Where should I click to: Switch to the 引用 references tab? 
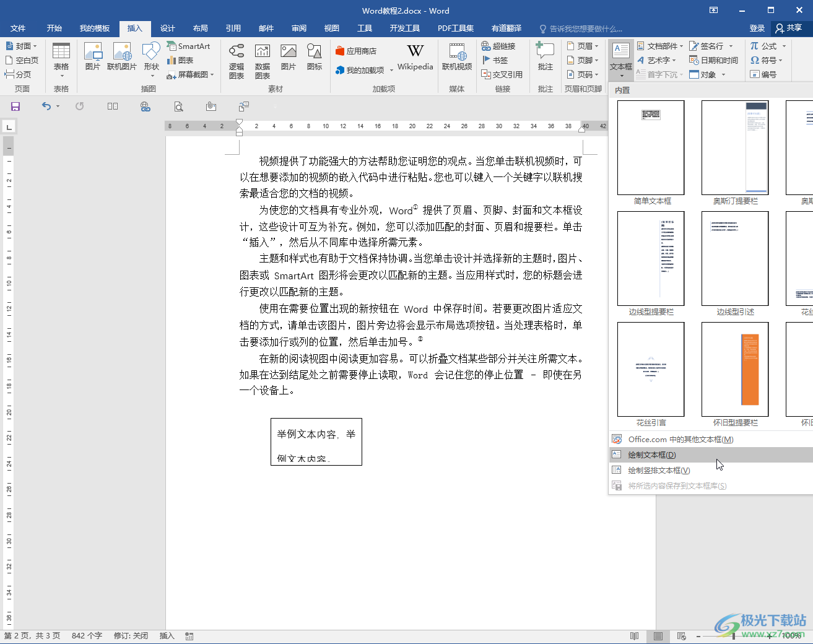point(233,28)
